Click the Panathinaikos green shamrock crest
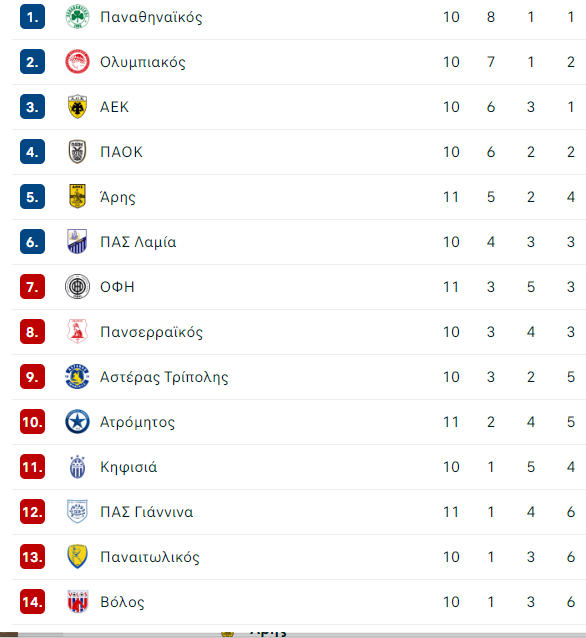This screenshot has height=638, width=586. tap(77, 17)
